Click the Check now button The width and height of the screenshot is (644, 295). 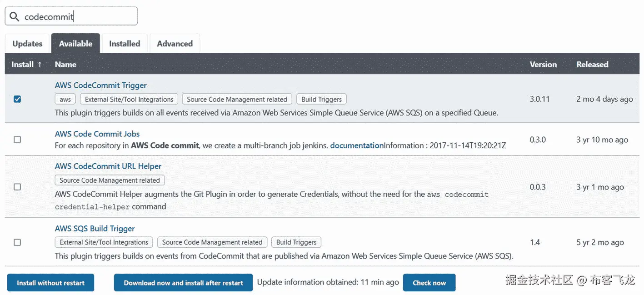[x=429, y=283]
